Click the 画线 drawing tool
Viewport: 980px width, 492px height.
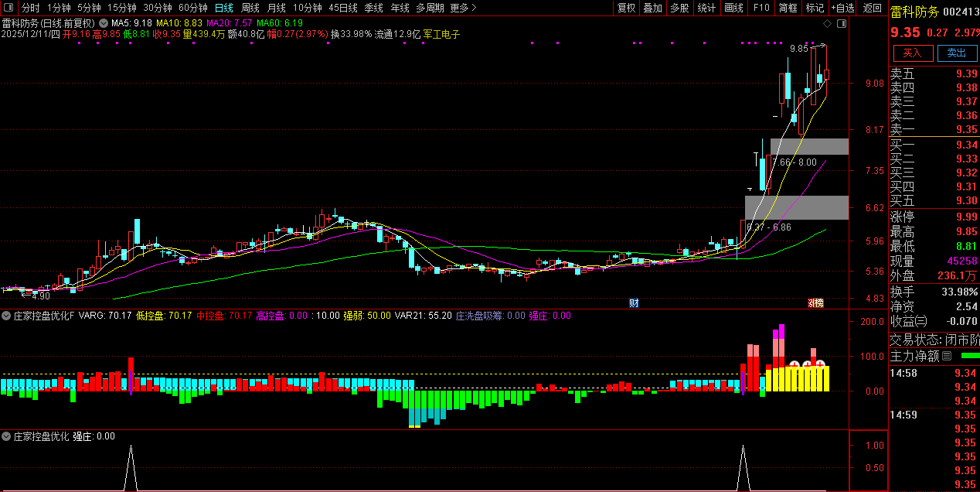pos(733,8)
